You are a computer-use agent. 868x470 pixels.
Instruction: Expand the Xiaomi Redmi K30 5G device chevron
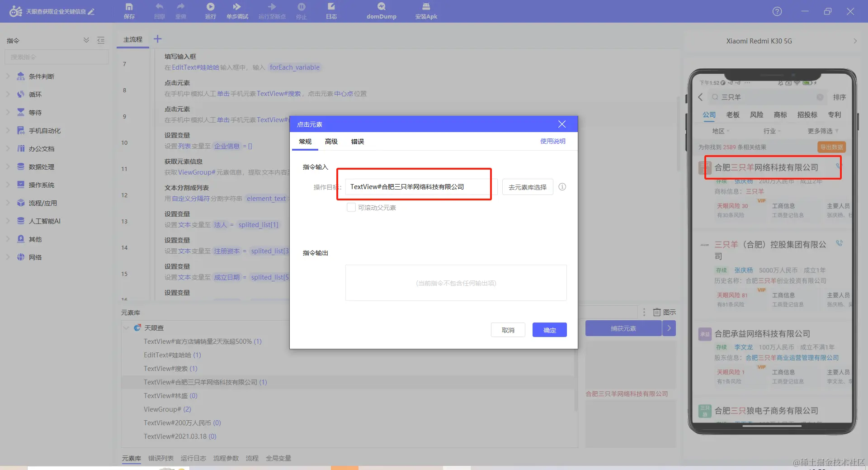(855, 41)
